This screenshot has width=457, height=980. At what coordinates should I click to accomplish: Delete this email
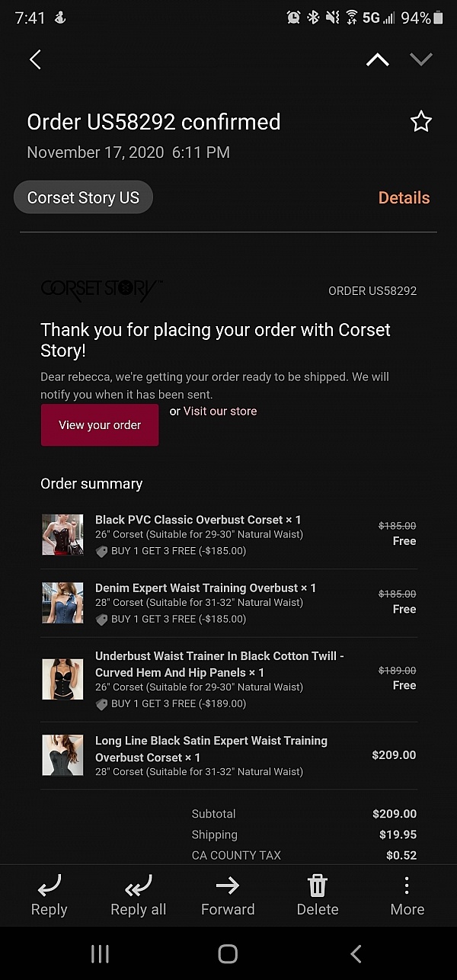click(x=318, y=895)
